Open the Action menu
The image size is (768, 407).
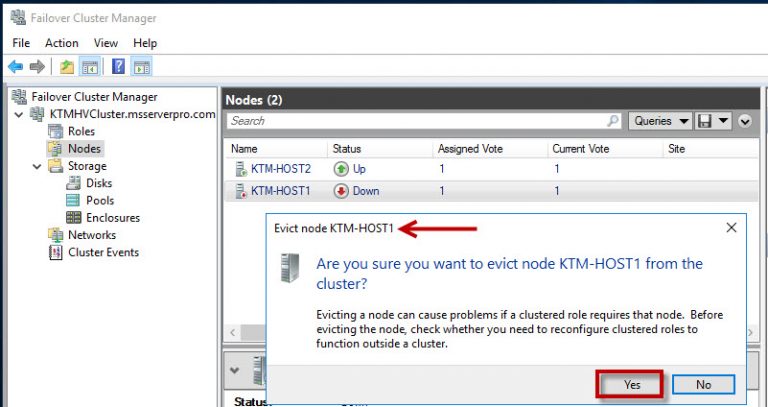[x=62, y=43]
